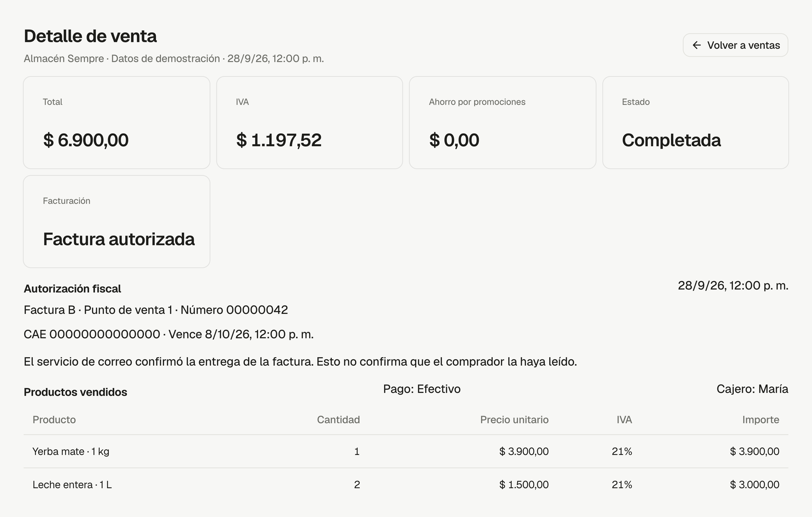Screen dimensions: 812x517
Task: Click the Leche entera quantity cell 2
Action: [357, 485]
